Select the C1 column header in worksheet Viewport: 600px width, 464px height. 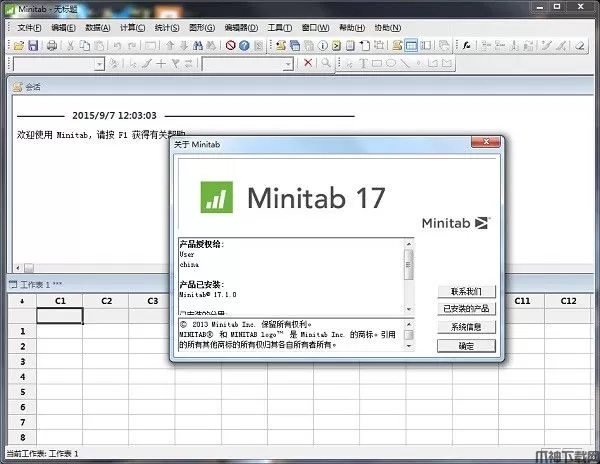(x=60, y=301)
